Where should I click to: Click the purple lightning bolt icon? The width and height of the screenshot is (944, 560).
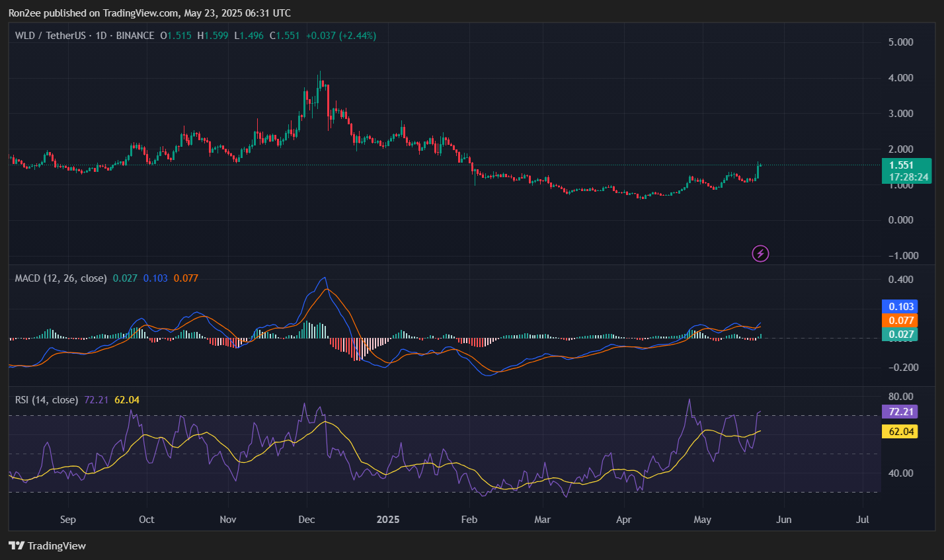pos(760,253)
